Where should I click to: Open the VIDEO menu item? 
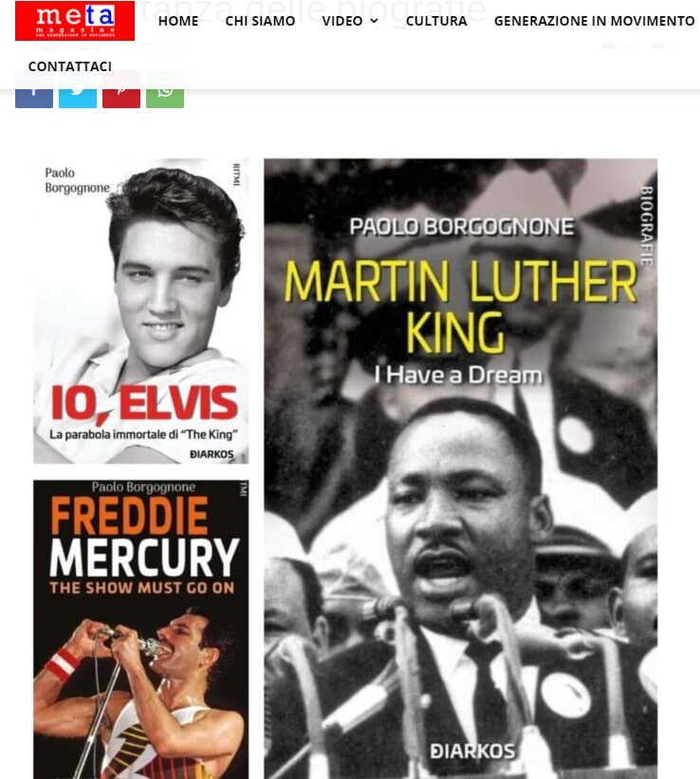342,21
